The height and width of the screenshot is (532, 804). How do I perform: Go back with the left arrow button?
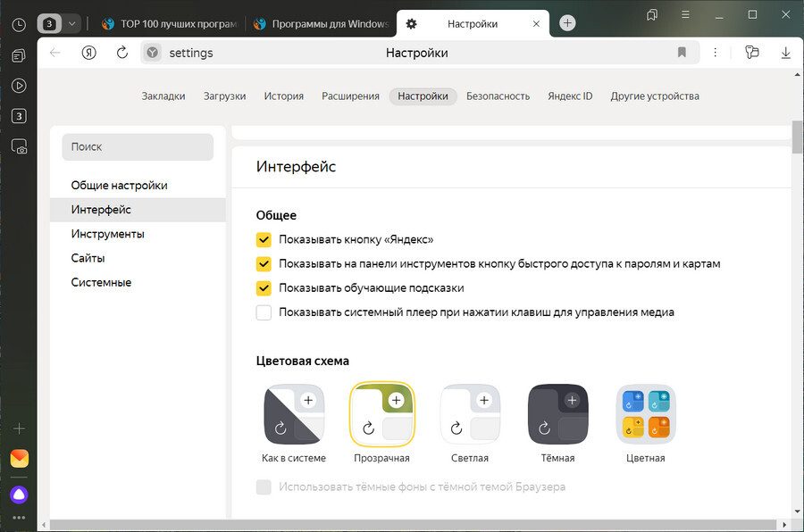pyautogui.click(x=55, y=53)
